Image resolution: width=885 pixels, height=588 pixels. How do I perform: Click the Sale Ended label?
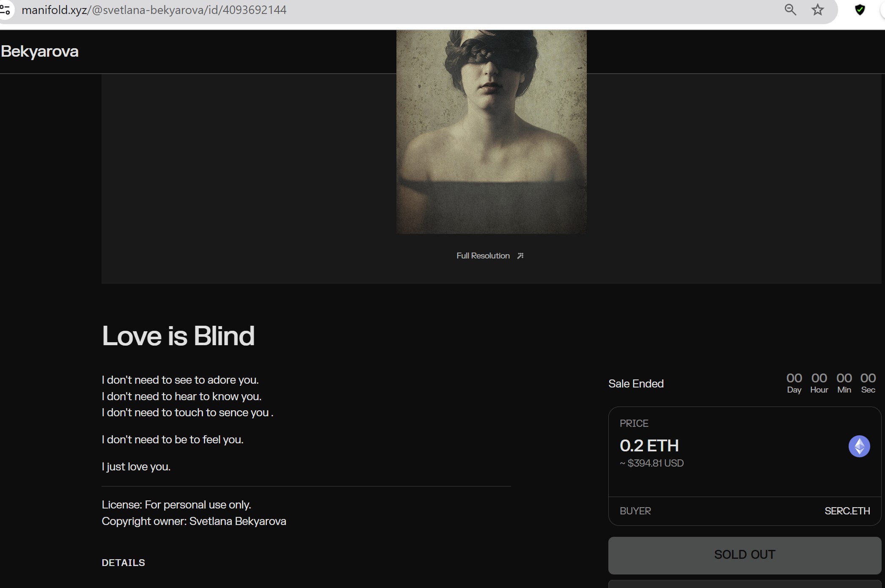(x=636, y=384)
